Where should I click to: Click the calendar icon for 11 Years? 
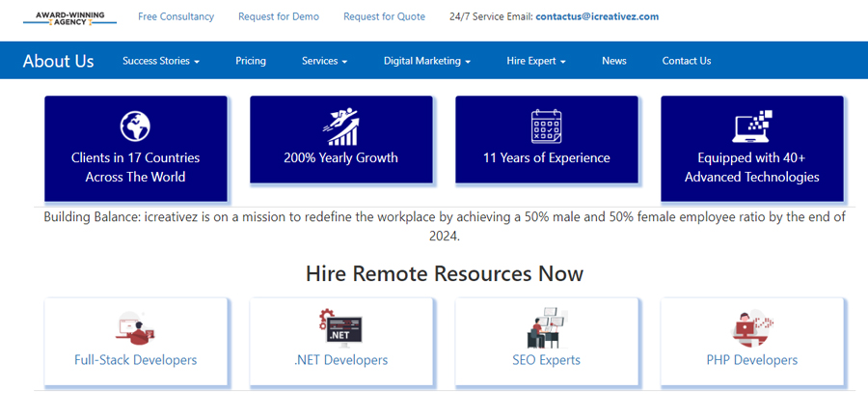[547, 126]
